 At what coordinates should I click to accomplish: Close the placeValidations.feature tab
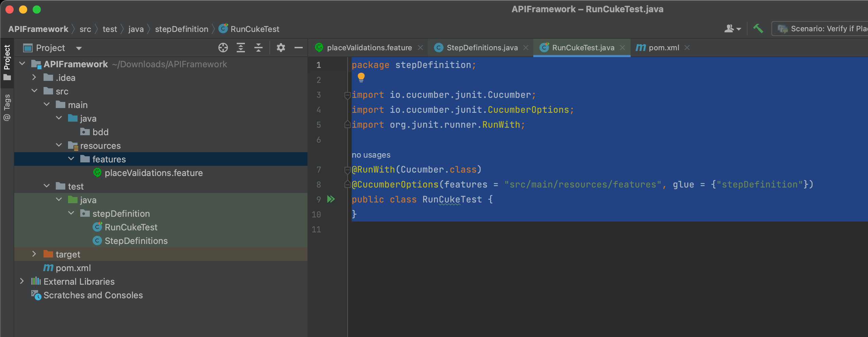point(420,48)
